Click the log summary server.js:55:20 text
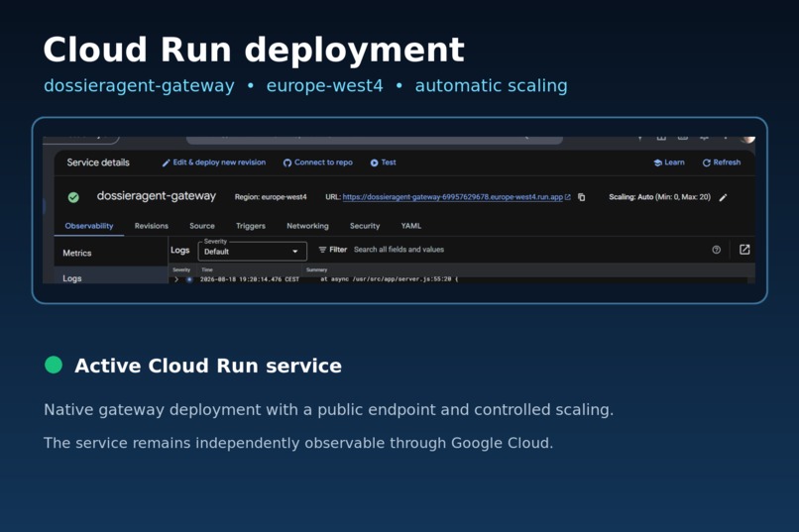 pos(390,279)
